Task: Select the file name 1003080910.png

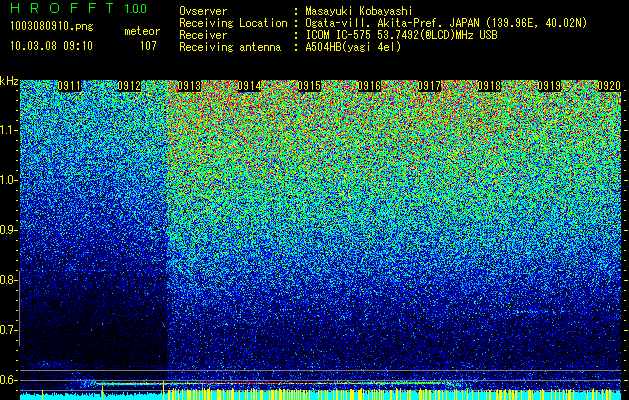Action: pyautogui.click(x=52, y=26)
